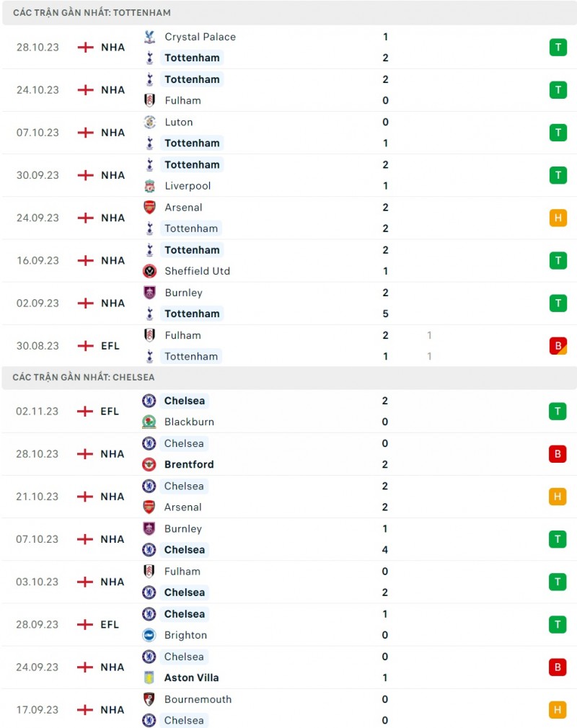
Task: Select the "Các trận gần nhất: Tottenham" header
Action: pos(92,13)
